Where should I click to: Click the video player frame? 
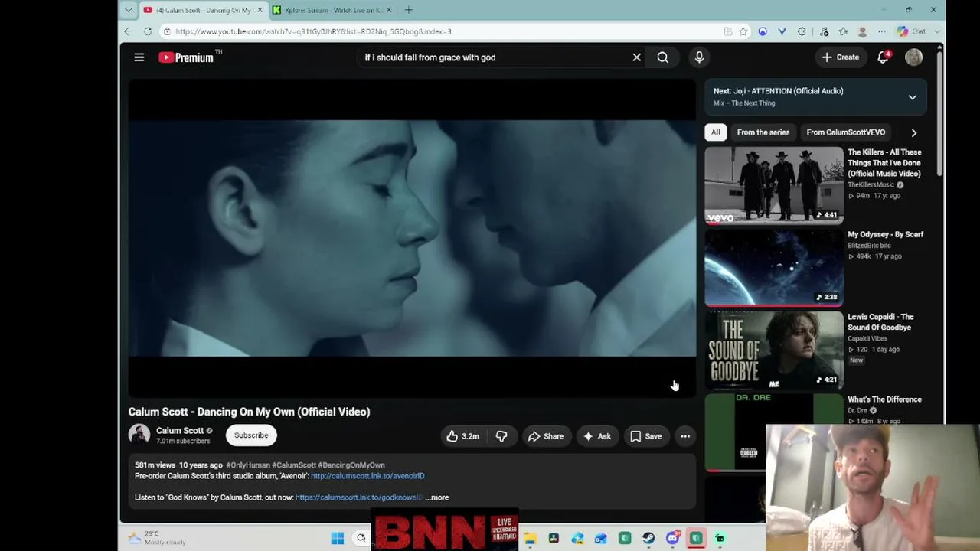pos(412,238)
